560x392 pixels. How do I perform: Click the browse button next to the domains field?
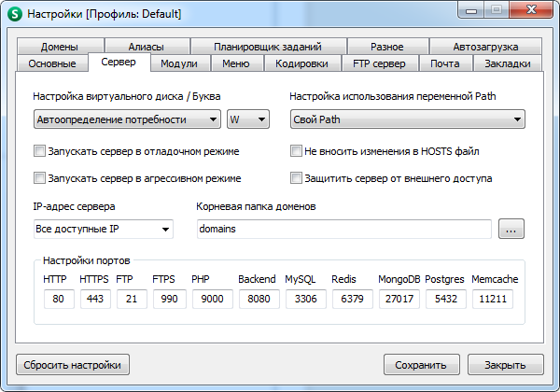tap(511, 229)
